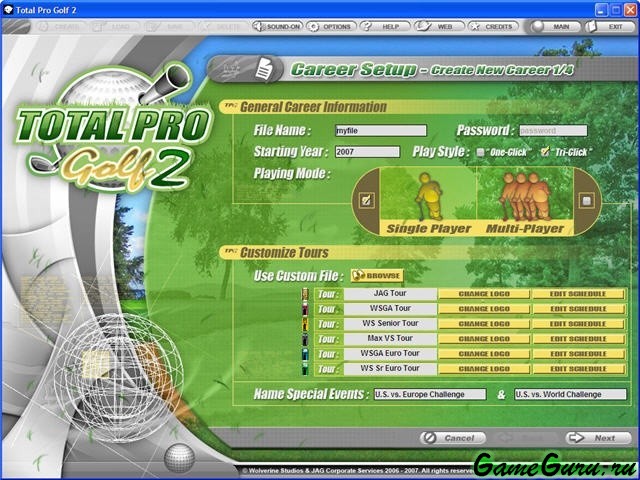
Task: Click the File Name input field
Action: tap(381, 131)
